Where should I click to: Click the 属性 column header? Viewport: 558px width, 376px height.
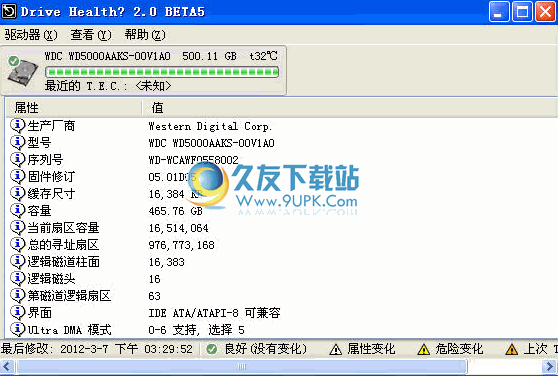click(x=74, y=108)
